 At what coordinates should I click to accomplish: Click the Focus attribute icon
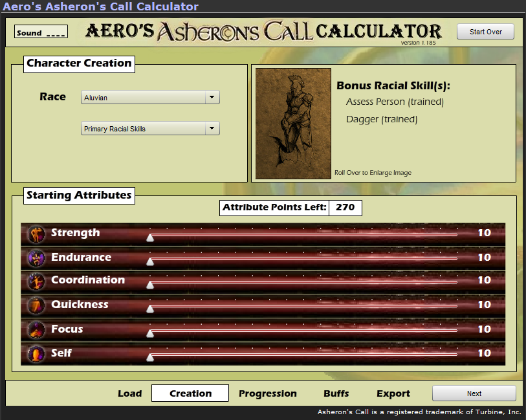36,329
